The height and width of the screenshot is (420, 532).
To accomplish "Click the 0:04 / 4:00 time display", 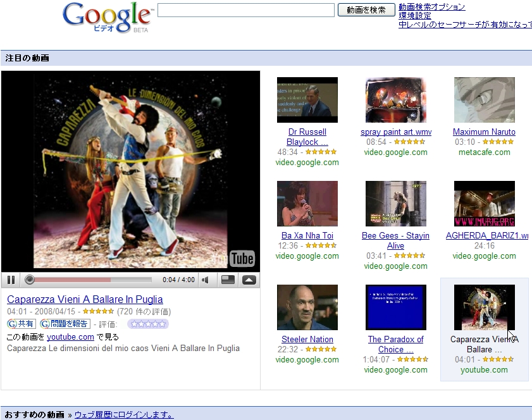I will (x=178, y=280).
